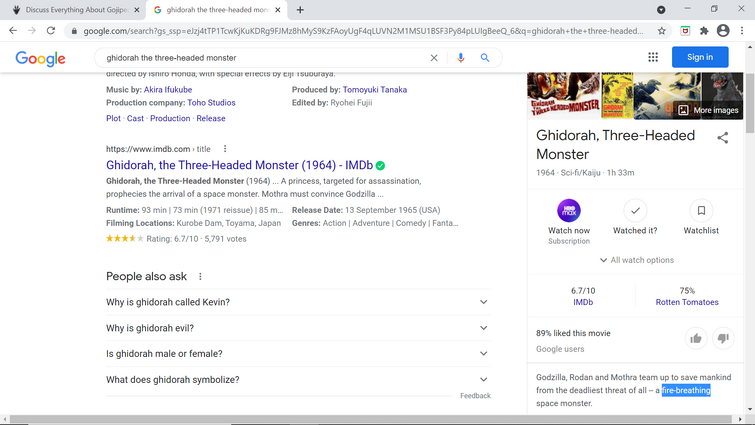Clear the search box with the X icon

tap(434, 58)
